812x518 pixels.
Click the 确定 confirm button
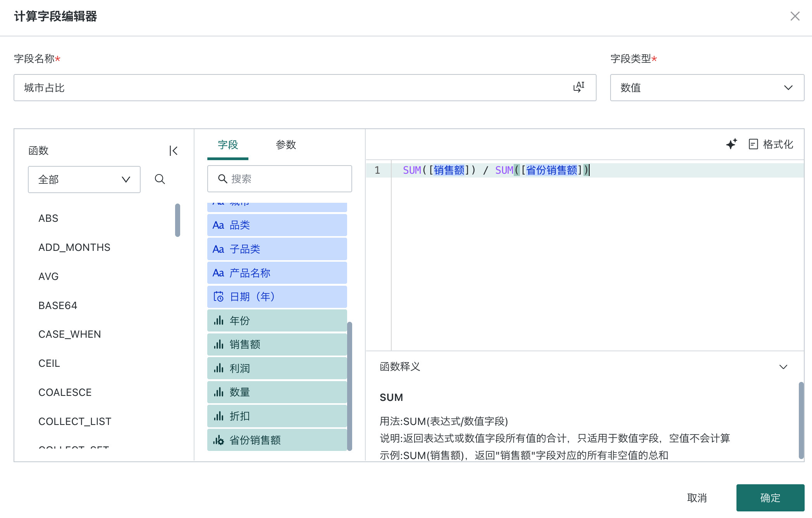pos(770,498)
